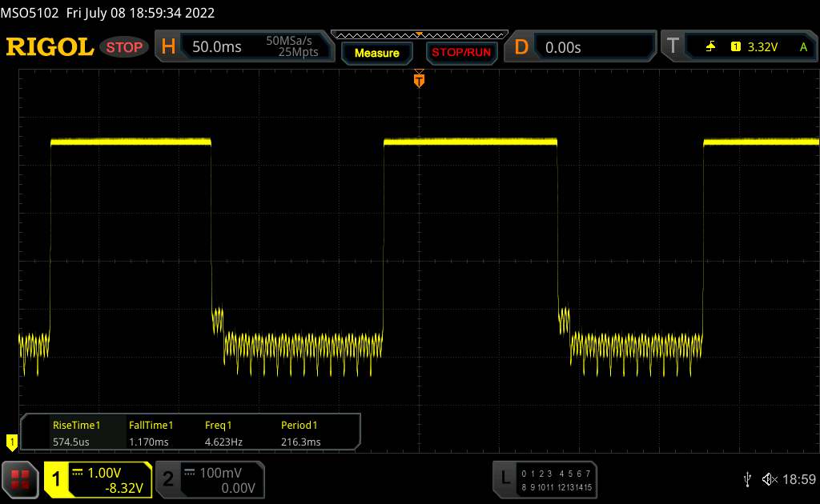Click the 216.3ms period value

tap(301, 442)
